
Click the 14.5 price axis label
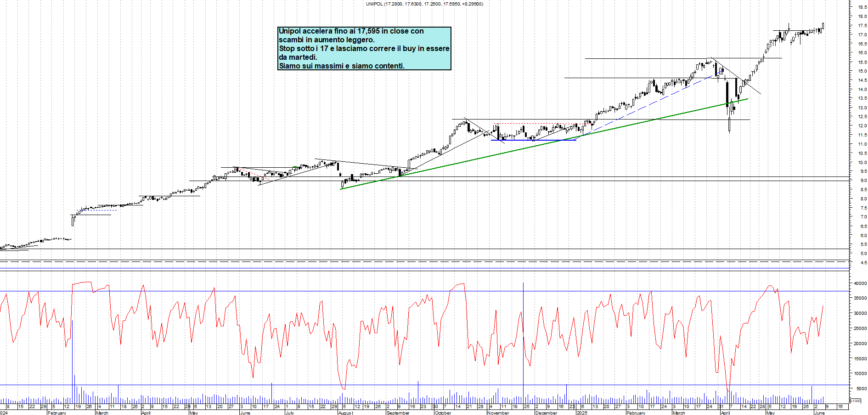(x=862, y=80)
